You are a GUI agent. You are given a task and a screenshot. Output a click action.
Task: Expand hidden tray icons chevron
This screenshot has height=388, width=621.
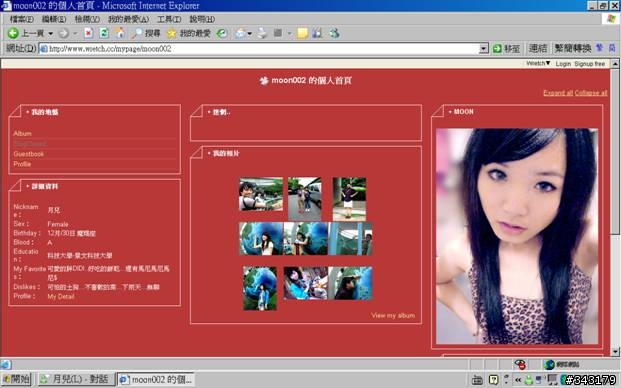tap(518, 380)
